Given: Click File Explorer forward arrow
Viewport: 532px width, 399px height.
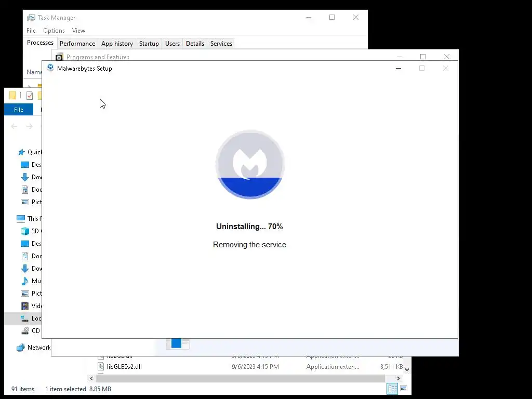Looking at the screenshot, I should 30,126.
